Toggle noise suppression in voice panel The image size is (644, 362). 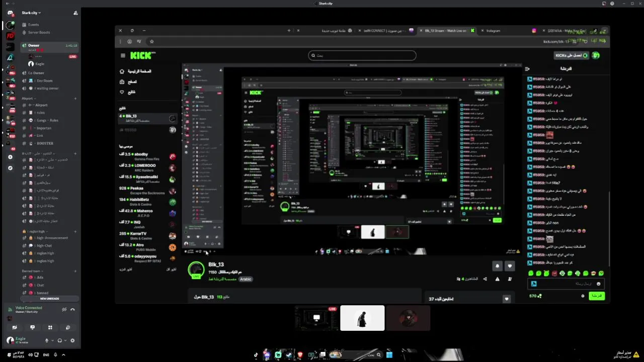click(x=64, y=309)
